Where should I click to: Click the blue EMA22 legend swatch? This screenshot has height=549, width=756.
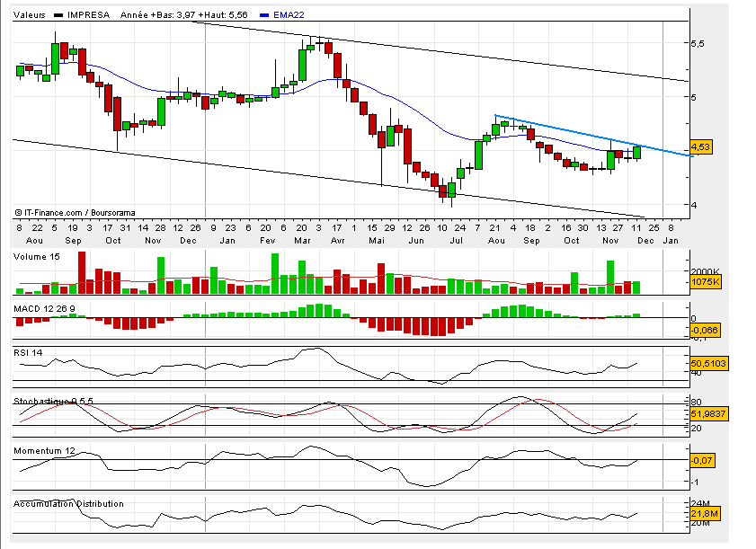(263, 15)
